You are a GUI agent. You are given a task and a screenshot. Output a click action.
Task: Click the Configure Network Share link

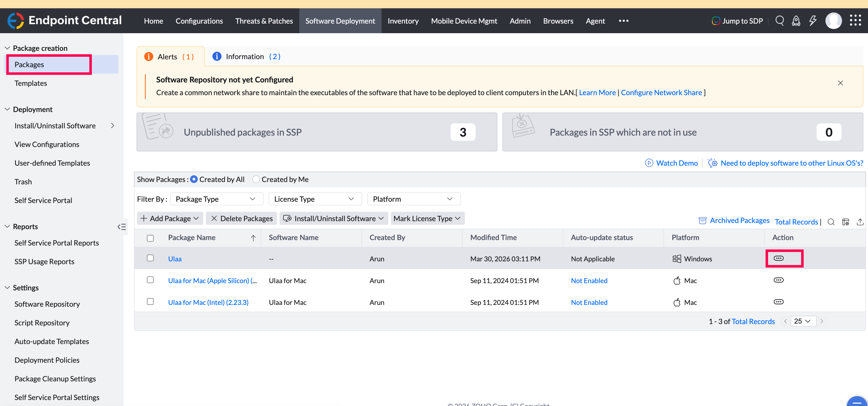pos(661,93)
